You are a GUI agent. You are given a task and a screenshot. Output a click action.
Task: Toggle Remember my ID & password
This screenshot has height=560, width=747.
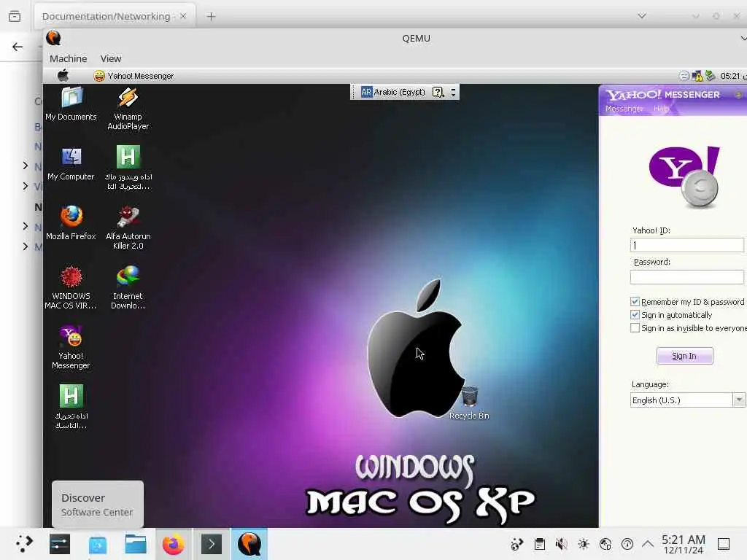[x=635, y=301]
